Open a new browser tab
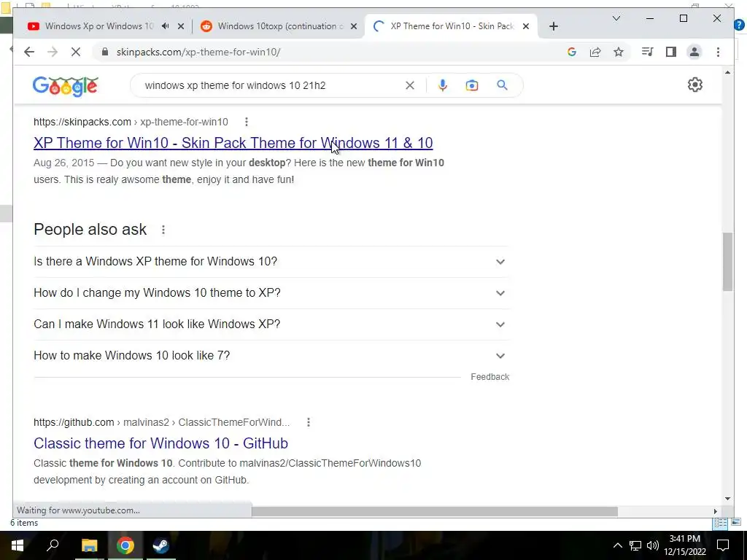Image resolution: width=747 pixels, height=560 pixels. (553, 26)
